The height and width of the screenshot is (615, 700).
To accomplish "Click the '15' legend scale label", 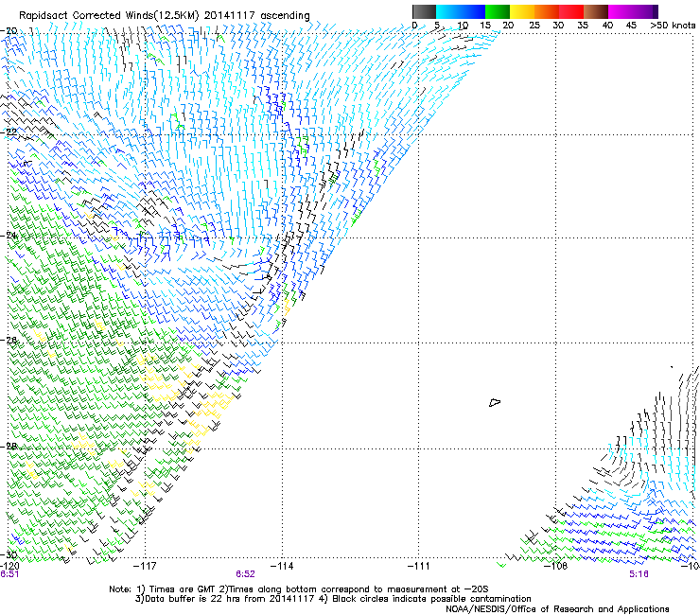I will point(485,26).
